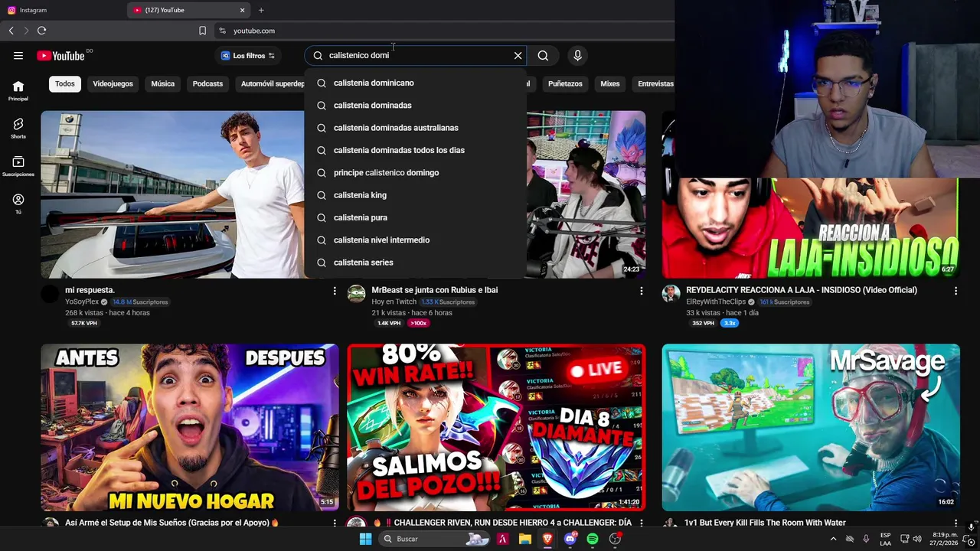Open the MrSavage Fortnite thumbnail

click(x=811, y=427)
